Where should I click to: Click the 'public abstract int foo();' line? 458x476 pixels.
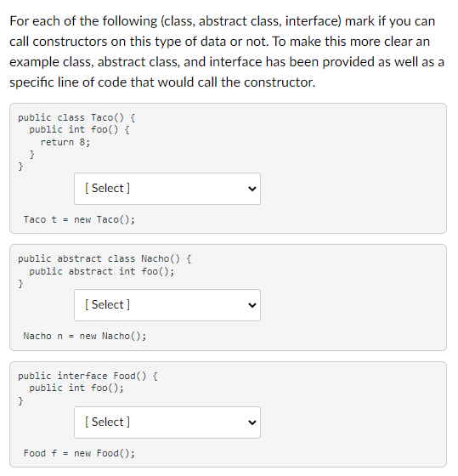[102, 271]
